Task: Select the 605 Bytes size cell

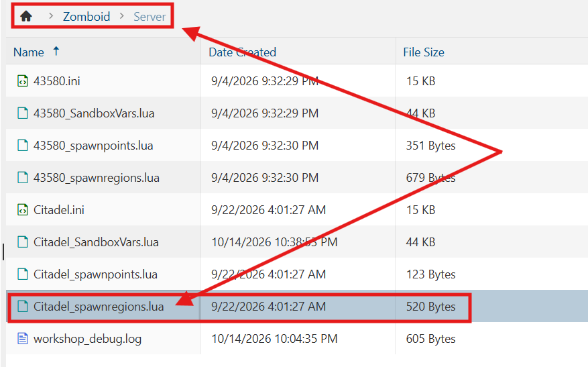Action: click(431, 339)
